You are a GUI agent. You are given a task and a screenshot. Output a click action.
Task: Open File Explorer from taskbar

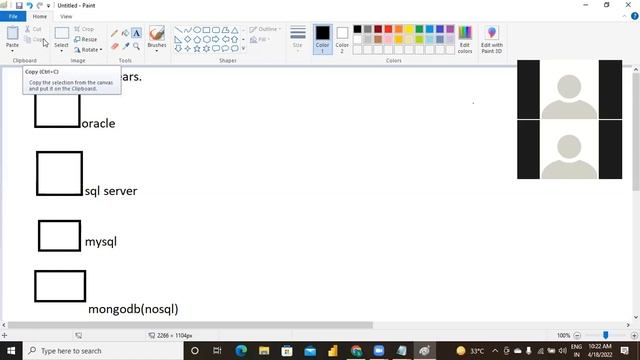point(264,351)
